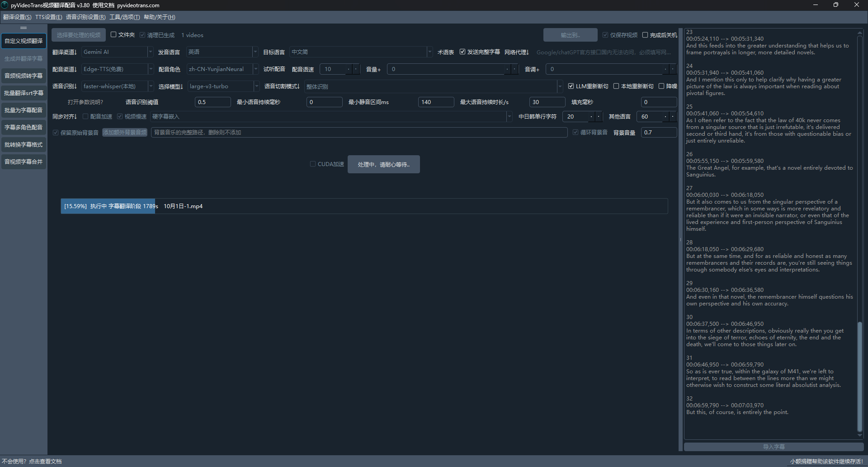
Task: Click the 试听配音 preview button
Action: 274,69
